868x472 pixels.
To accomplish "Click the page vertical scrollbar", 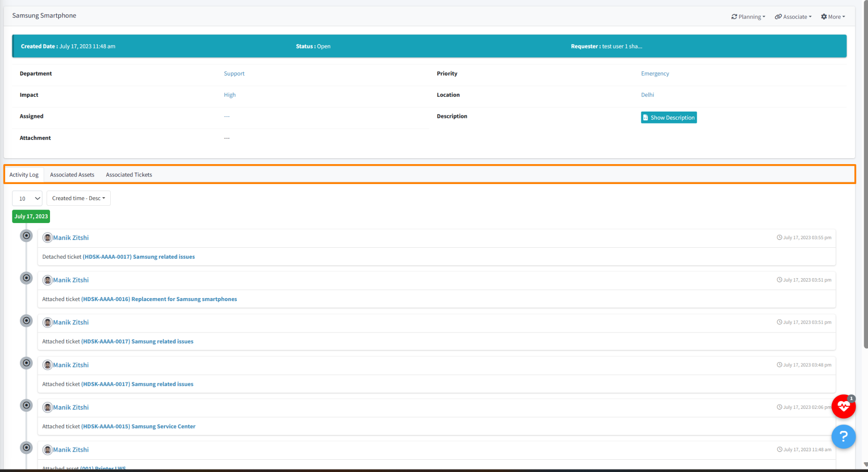I will [865, 174].
